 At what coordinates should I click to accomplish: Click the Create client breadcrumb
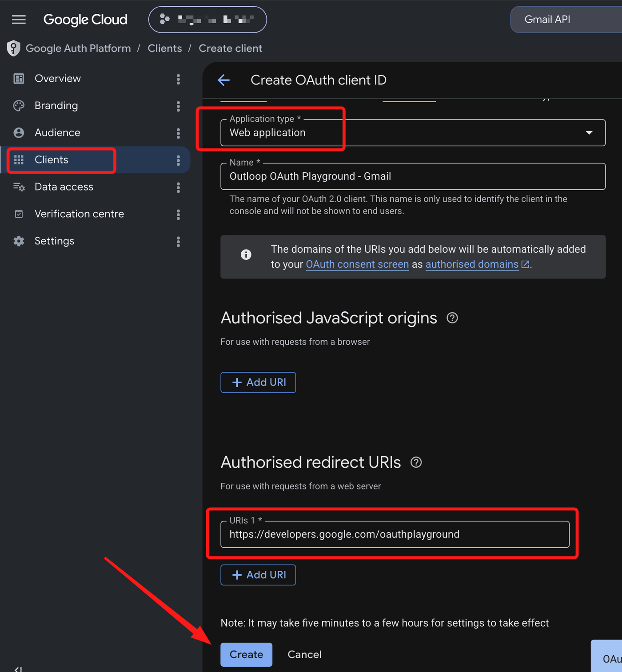230,48
